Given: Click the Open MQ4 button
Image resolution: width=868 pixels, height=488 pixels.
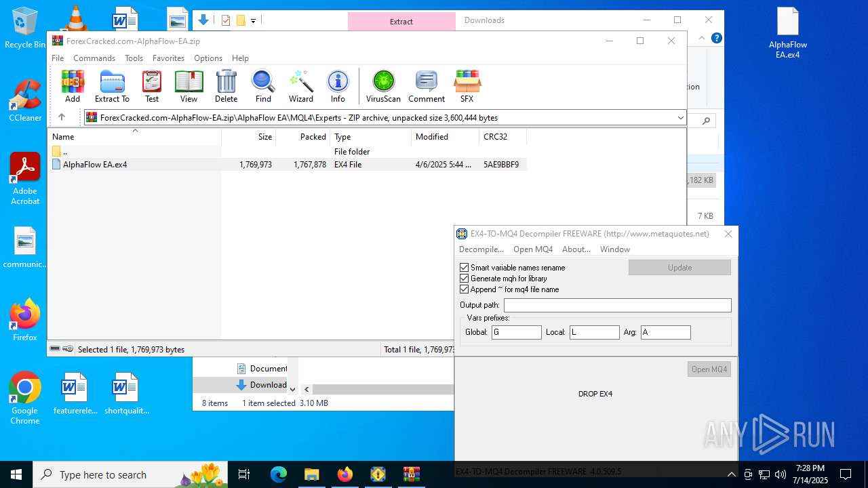Looking at the screenshot, I should tap(709, 369).
